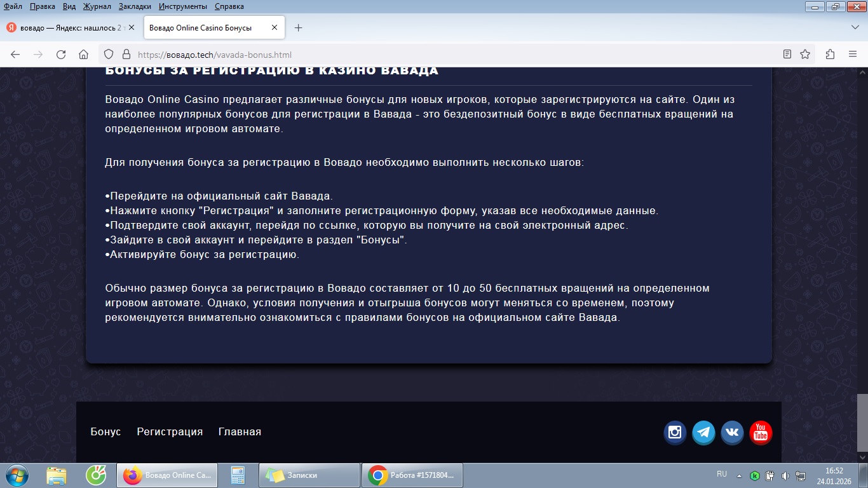Open the Журнал menu
Image resolution: width=868 pixels, height=488 pixels.
pyautogui.click(x=97, y=6)
